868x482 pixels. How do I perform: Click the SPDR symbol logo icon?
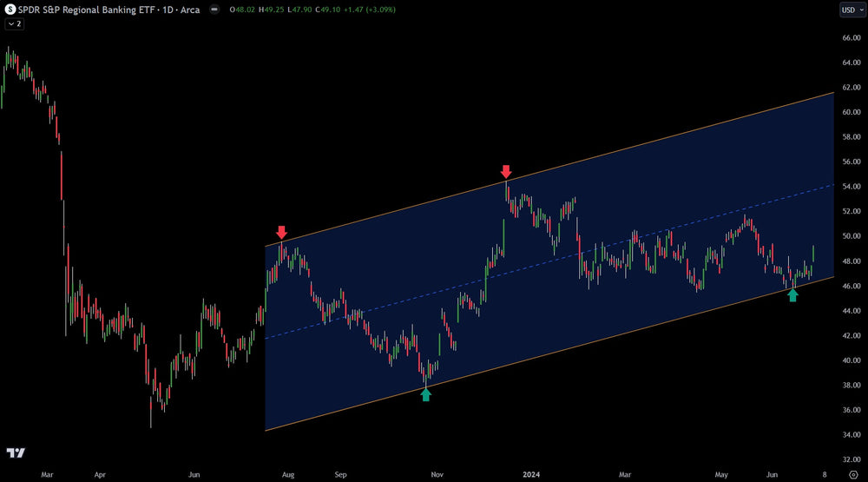tap(10, 10)
